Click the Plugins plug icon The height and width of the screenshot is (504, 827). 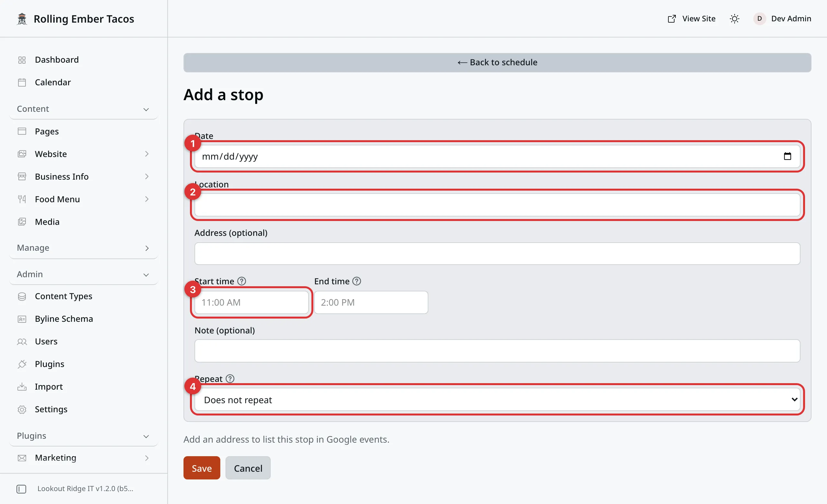coord(22,364)
